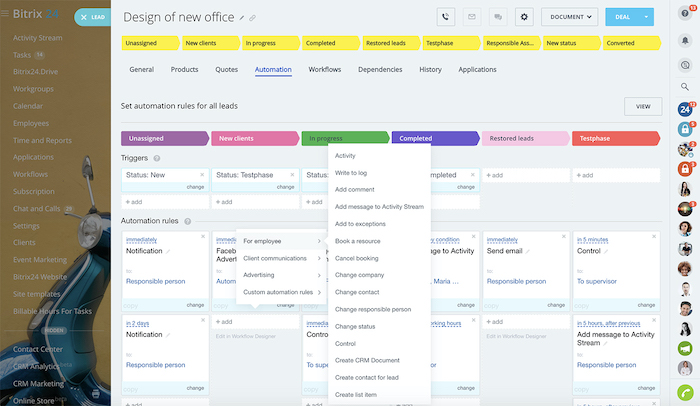Delete the immediately Notification rule with X
Image resolution: width=700 pixels, height=406 pixels.
click(x=203, y=236)
